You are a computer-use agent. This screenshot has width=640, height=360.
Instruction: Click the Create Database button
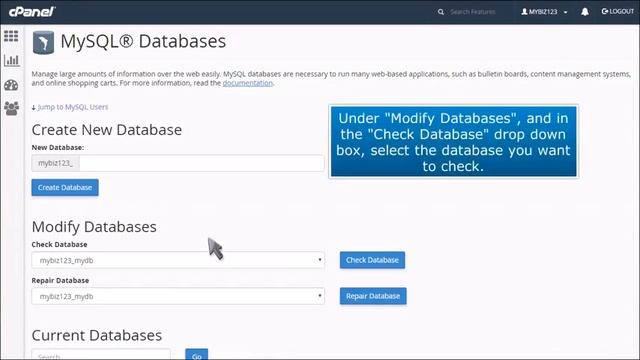[x=65, y=187]
